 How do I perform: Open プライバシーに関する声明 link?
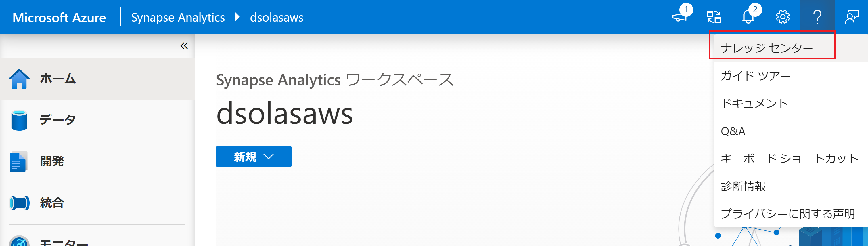coord(787,214)
